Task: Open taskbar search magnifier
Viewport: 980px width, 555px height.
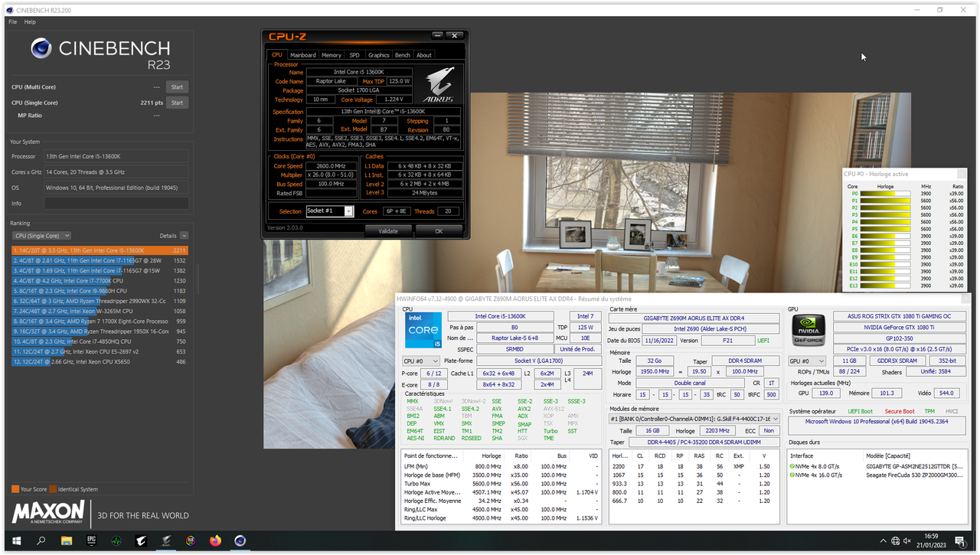Action: point(41,540)
